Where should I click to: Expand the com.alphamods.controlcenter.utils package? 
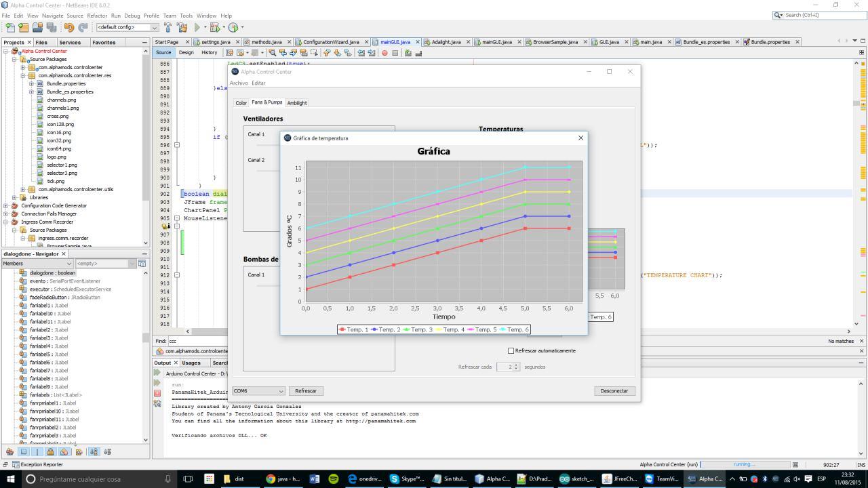click(x=22, y=190)
